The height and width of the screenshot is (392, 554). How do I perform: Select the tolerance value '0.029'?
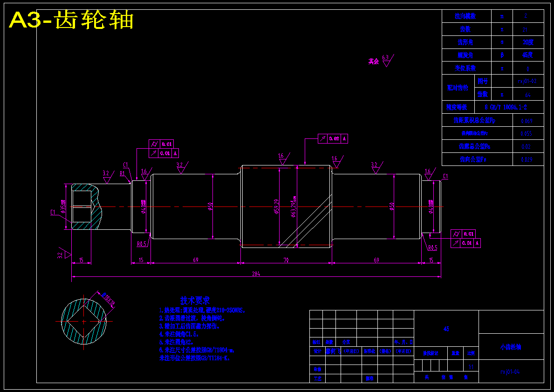(527, 160)
